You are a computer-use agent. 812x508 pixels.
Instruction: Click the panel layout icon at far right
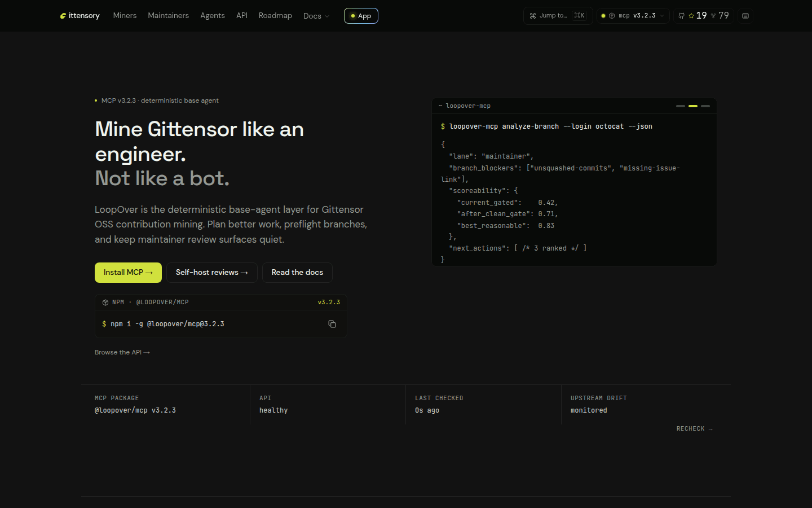745,16
